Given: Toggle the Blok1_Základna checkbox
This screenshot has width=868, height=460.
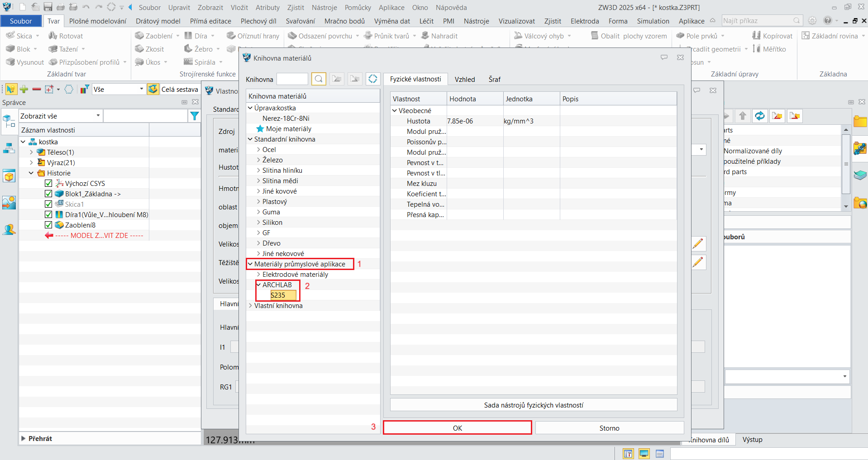Looking at the screenshot, I should click(48, 194).
